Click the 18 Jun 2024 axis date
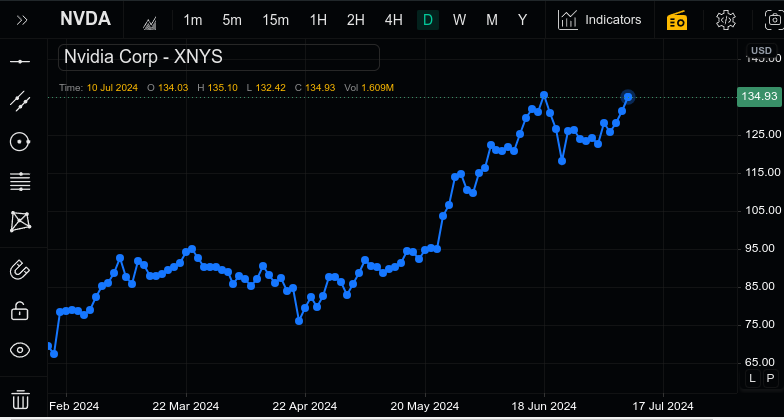 (544, 405)
